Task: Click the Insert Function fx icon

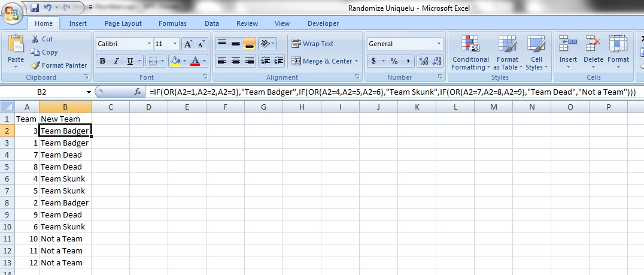Action: point(138,92)
